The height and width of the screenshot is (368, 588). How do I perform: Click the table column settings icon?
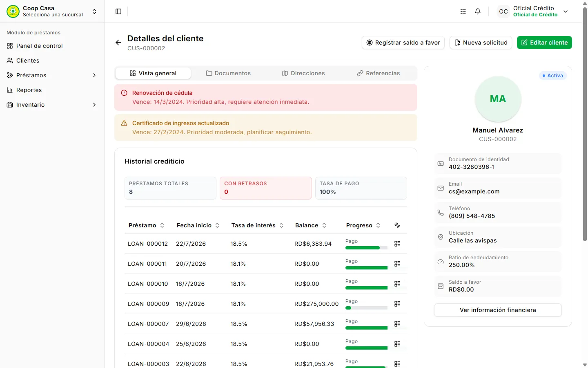(397, 225)
